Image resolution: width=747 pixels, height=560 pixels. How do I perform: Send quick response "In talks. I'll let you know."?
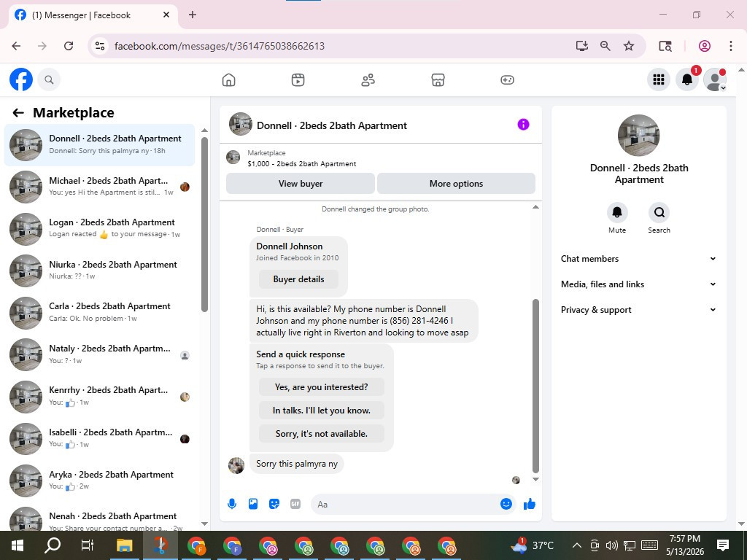click(x=322, y=411)
